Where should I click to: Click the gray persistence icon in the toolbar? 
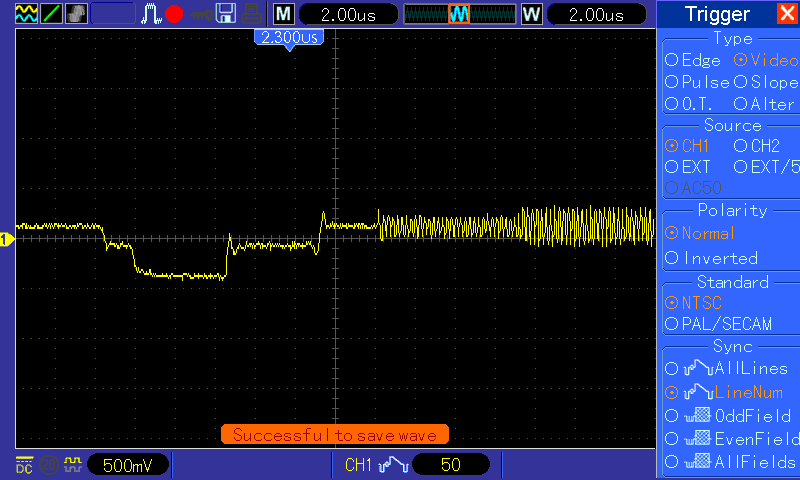(x=76, y=14)
